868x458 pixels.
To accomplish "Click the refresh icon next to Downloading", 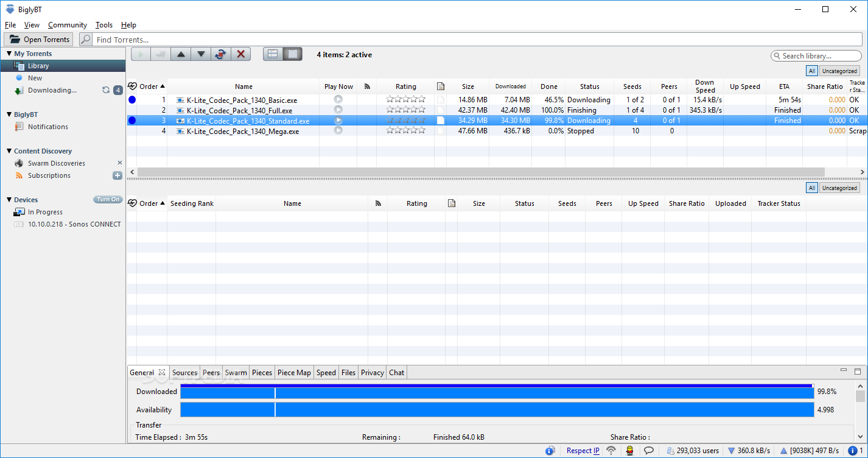I will [106, 90].
